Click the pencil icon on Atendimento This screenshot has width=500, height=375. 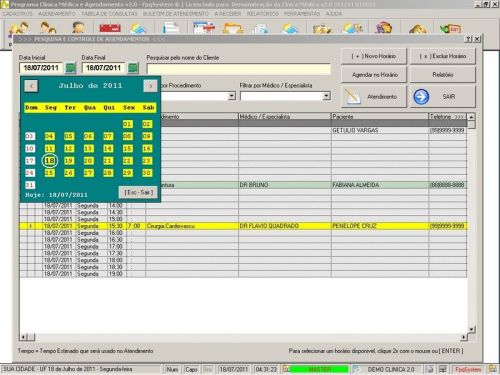tap(353, 97)
